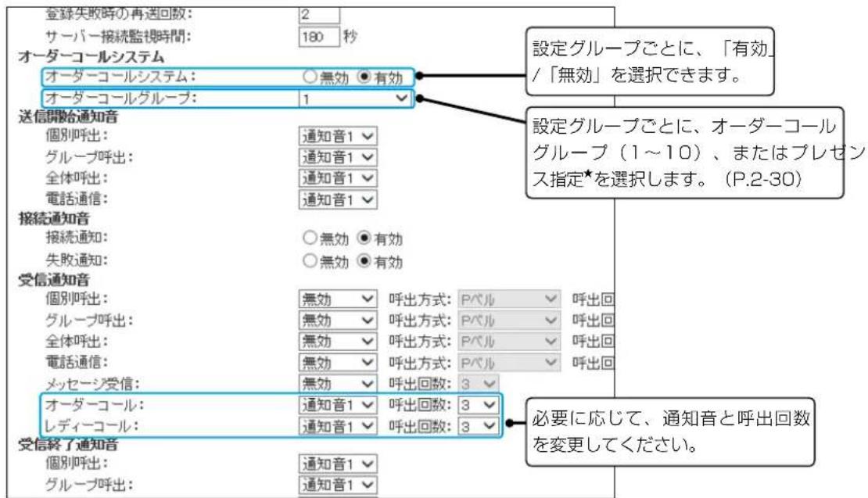This screenshot has width=868, height=498.
Task: Click the 接続通知音 section heading
Action: 54,219
